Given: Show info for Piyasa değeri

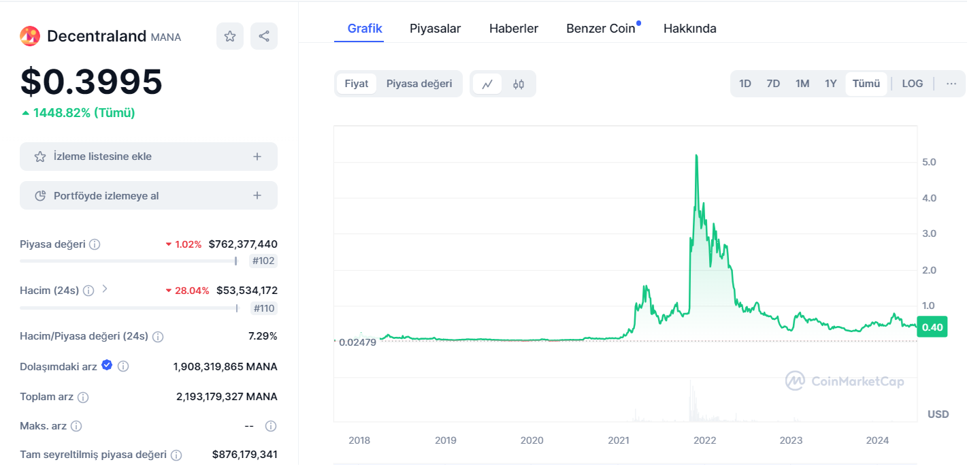Looking at the screenshot, I should (x=95, y=244).
